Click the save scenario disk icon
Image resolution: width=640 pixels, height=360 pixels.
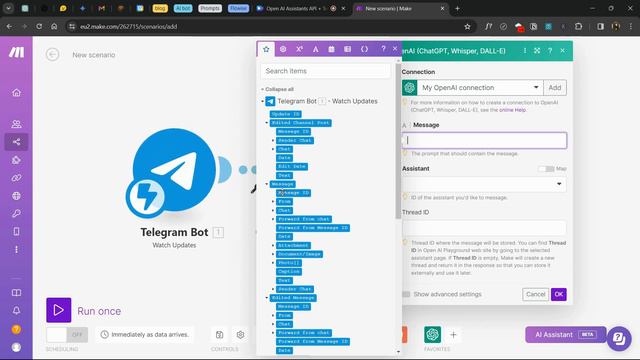220,335
